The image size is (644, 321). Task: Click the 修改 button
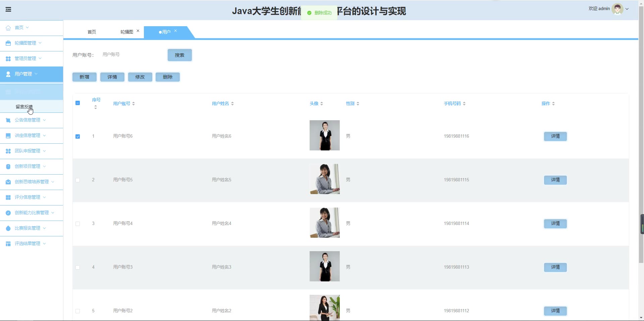[x=140, y=77]
